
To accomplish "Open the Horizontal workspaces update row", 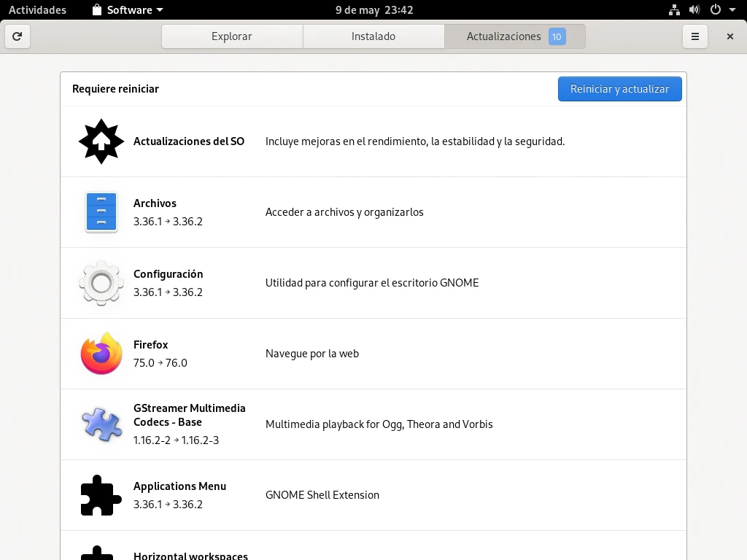I will [x=373, y=551].
